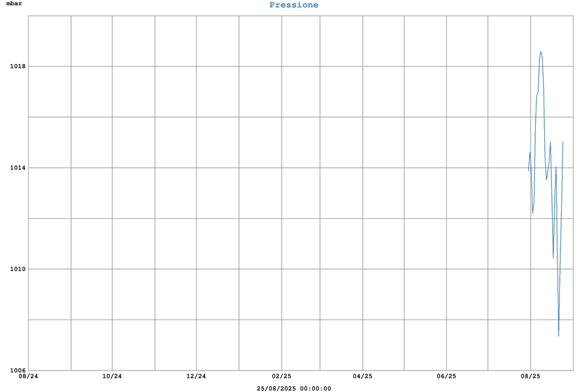The image size is (588, 392).
Task: Click the 02/25 x-axis label
Action: pos(282,376)
